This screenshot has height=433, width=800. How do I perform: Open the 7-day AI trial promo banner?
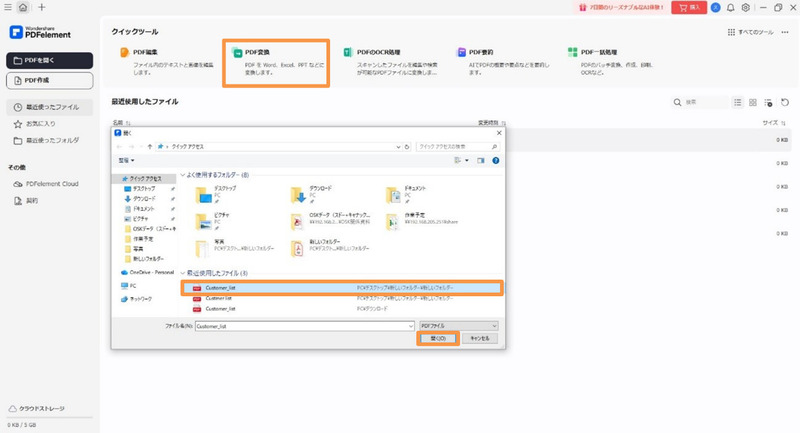coord(621,8)
